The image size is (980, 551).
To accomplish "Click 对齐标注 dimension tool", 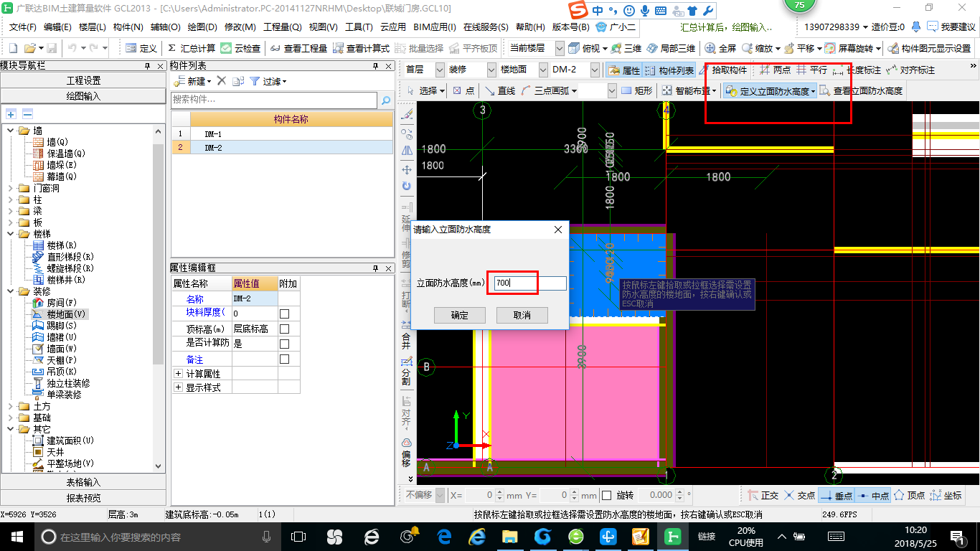I will click(910, 70).
